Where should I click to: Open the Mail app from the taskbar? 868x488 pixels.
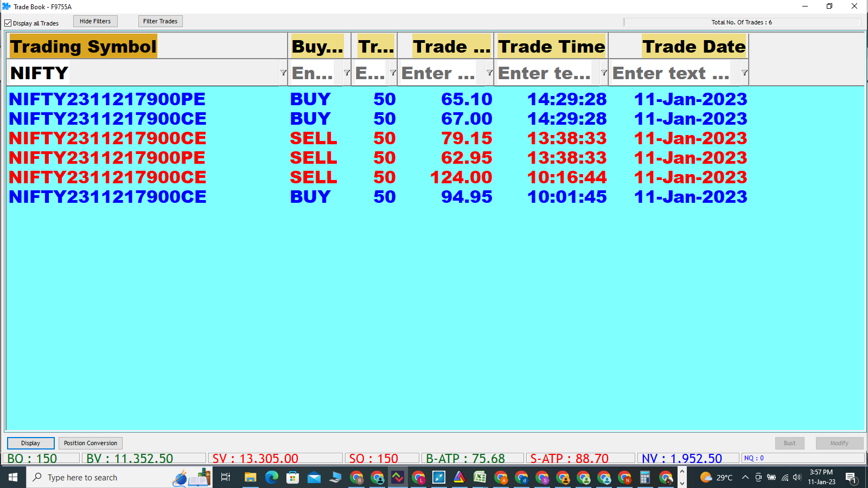click(314, 478)
